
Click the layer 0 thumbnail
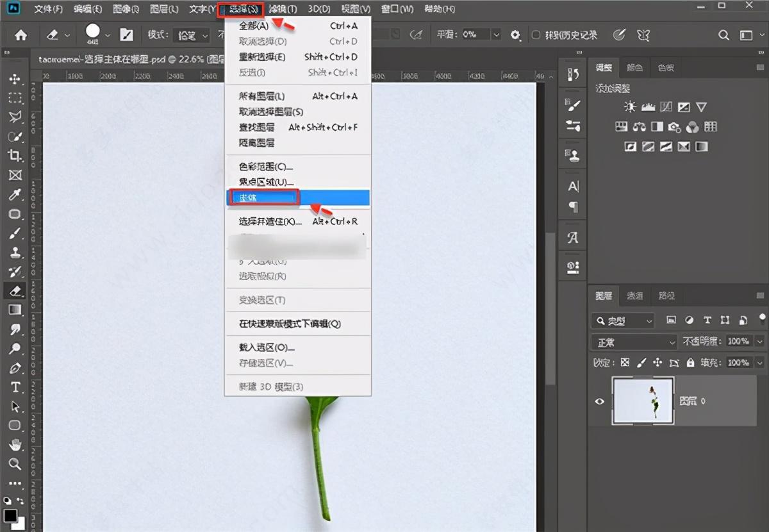[x=643, y=401]
